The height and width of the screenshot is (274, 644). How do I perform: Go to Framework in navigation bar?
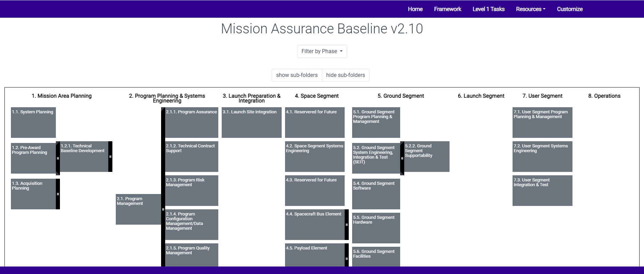pyautogui.click(x=447, y=9)
